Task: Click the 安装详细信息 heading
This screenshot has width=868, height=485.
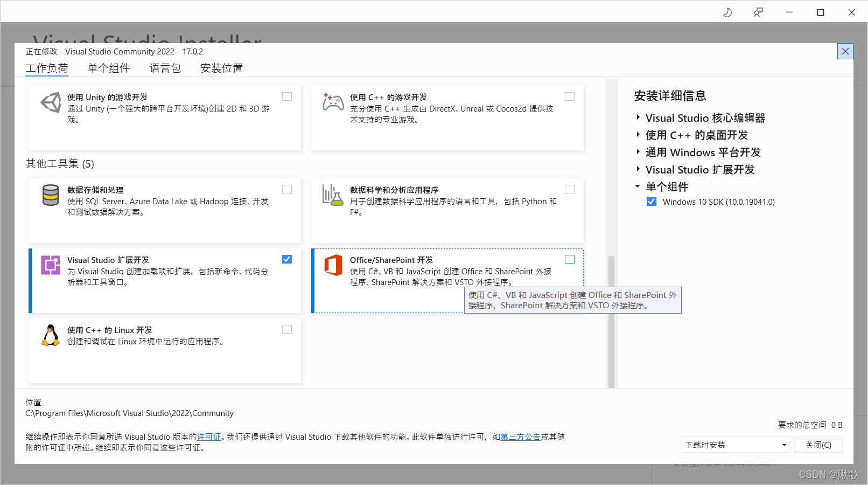Action: pyautogui.click(x=670, y=96)
